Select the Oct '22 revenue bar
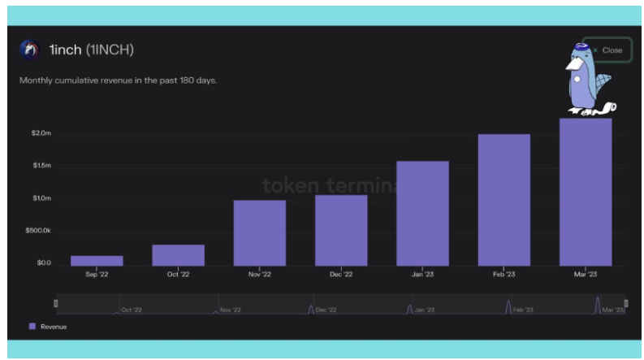The height and width of the screenshot is (360, 644). coord(178,255)
